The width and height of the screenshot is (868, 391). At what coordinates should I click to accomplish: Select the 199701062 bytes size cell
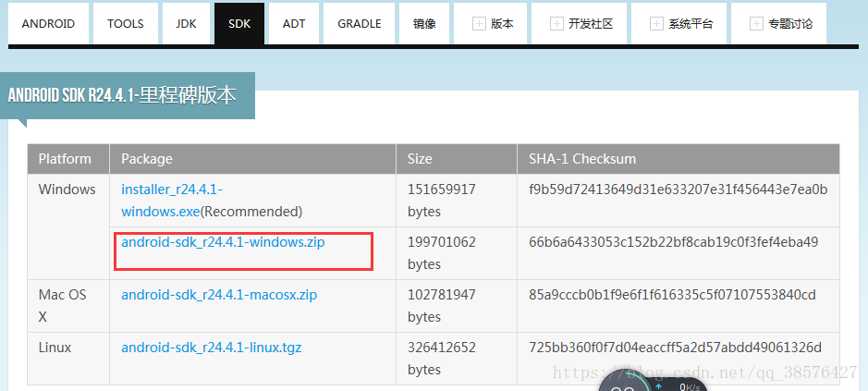[457, 253]
